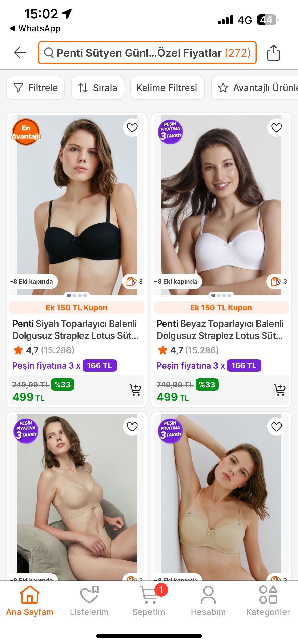Return to WhatsApp via status bar link
298x644 pixels.
[x=35, y=28]
